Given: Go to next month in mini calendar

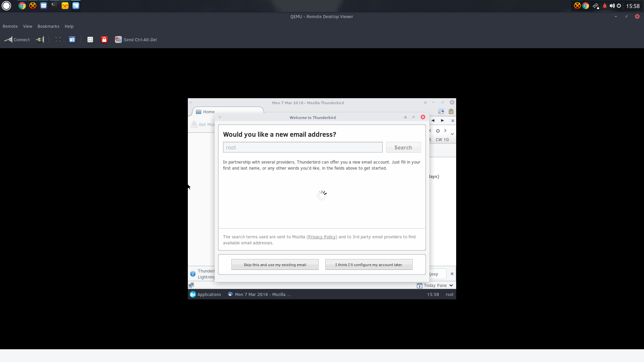Looking at the screenshot, I should point(445,131).
